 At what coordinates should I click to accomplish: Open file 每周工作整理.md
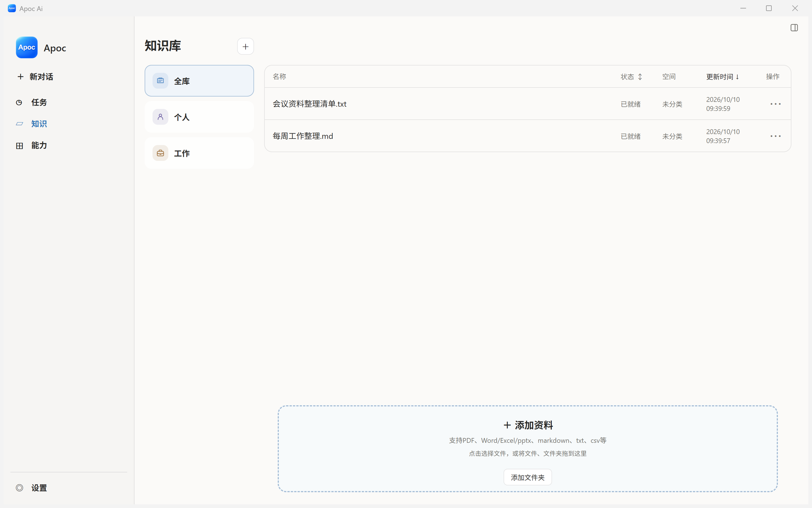click(303, 136)
